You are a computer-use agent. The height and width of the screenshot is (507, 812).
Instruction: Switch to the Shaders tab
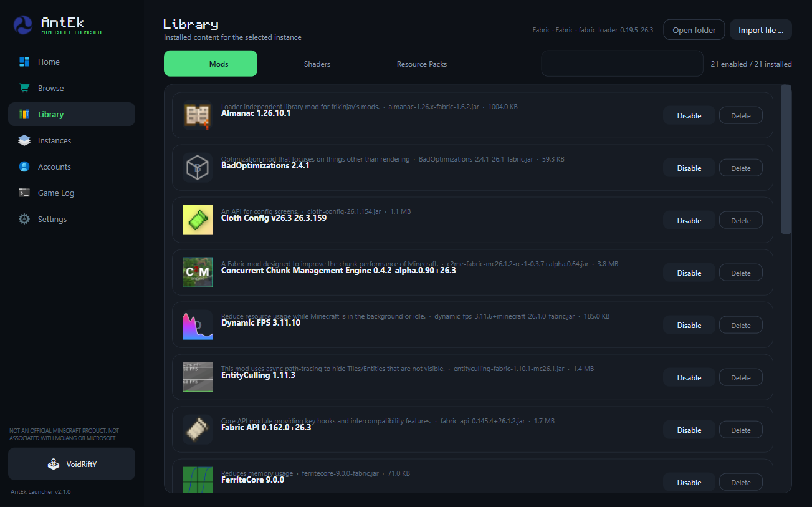[x=317, y=64]
